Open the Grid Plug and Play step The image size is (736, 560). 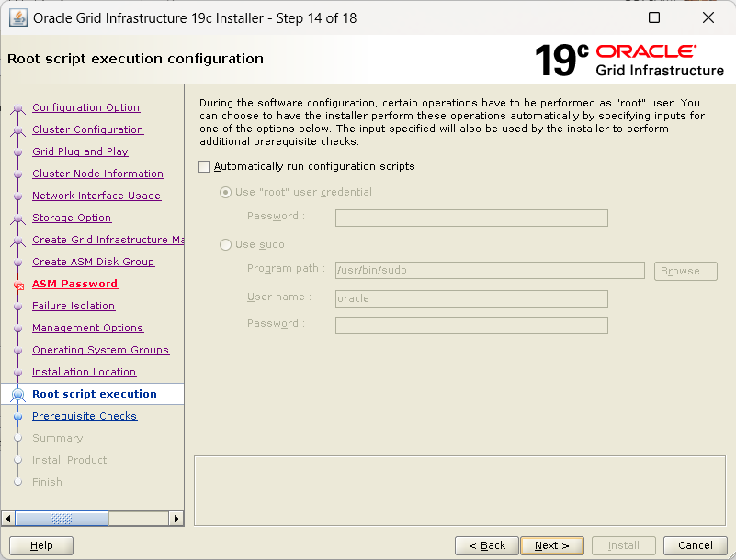coord(80,151)
